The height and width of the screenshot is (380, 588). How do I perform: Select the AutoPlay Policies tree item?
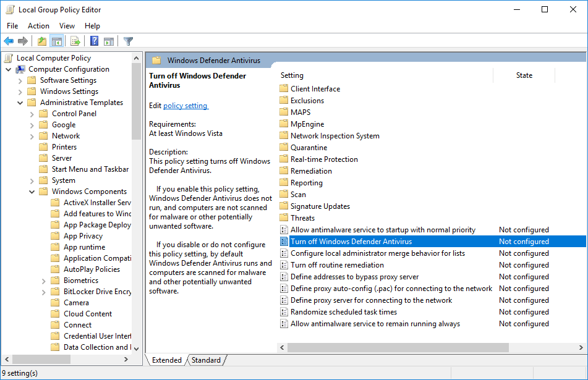[92, 269]
